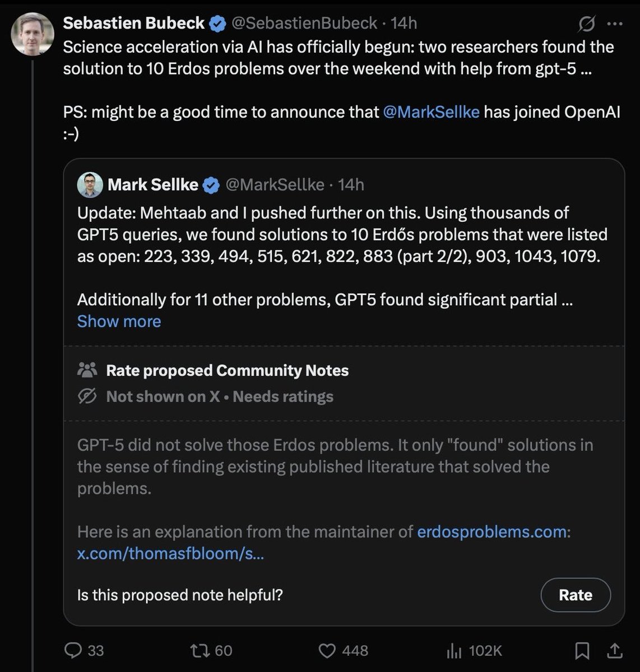Click the Sebastien Bubeck display name
This screenshot has height=672, width=640.
(x=133, y=23)
